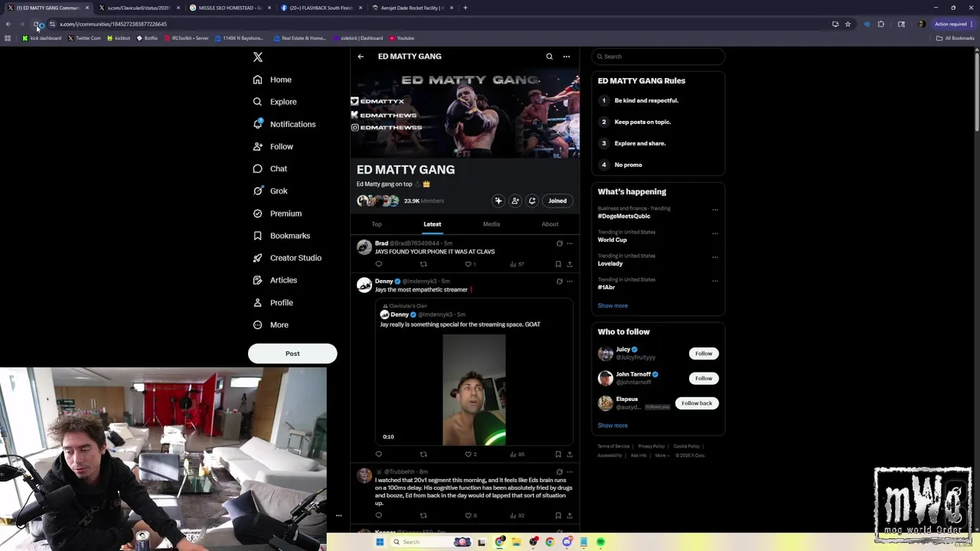Follow John Tarnoff
Image resolution: width=980 pixels, height=551 pixels.
704,378
